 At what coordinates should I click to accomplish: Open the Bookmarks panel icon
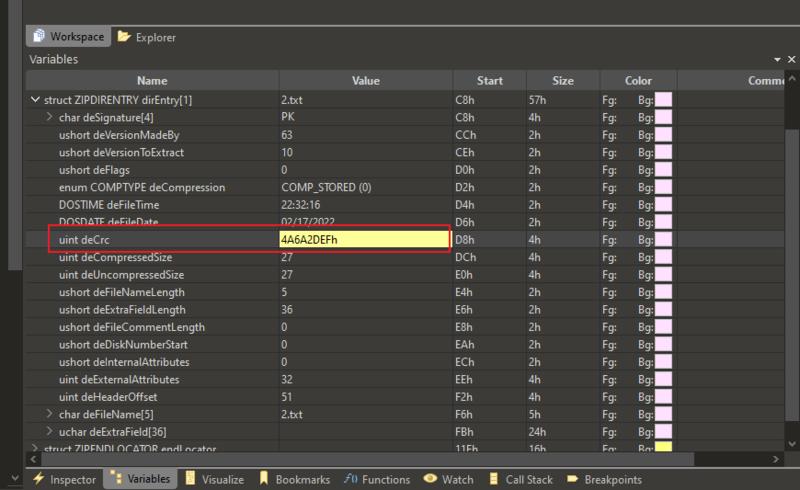264,478
